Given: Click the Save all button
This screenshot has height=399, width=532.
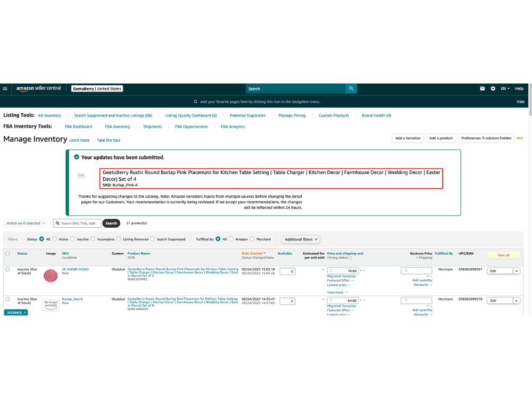Looking at the screenshot, I should click(x=503, y=255).
